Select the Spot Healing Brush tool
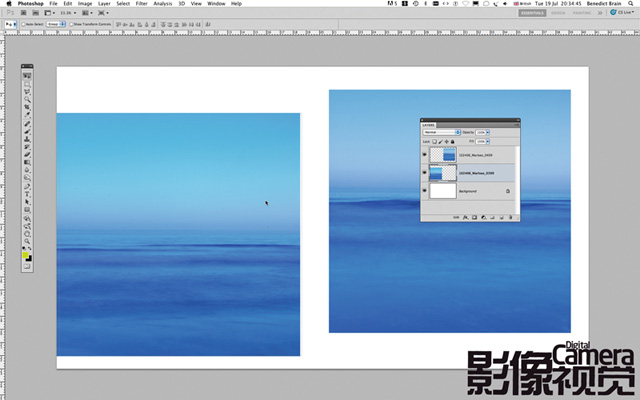640x400 pixels. tap(27, 124)
